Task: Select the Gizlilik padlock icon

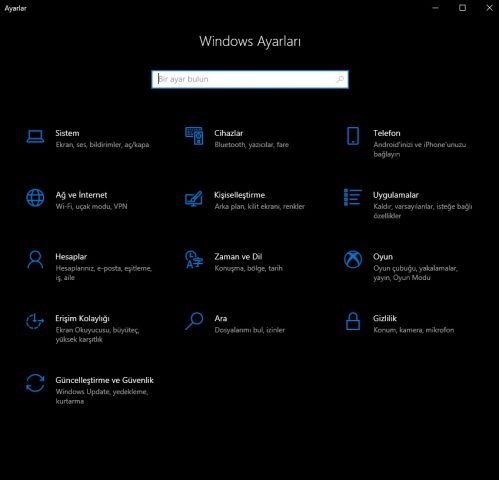Action: tap(353, 321)
